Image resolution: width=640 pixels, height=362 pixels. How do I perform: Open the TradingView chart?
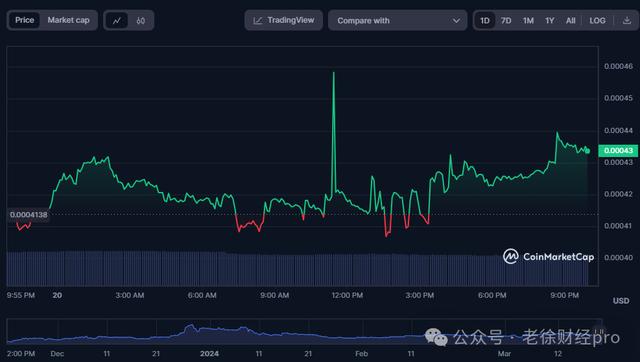284,20
